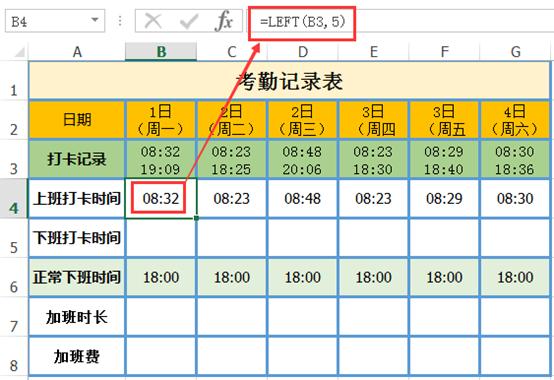Select column G header
Image resolution: width=554 pixels, height=380 pixels.
point(515,52)
